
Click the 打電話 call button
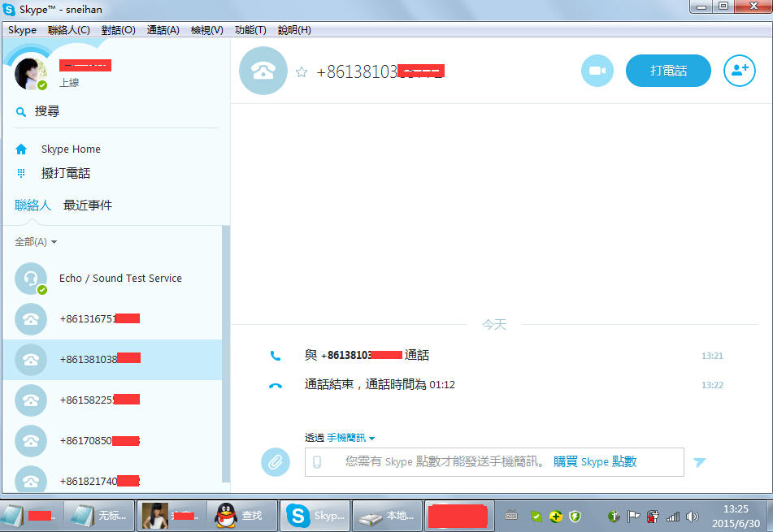click(x=668, y=71)
